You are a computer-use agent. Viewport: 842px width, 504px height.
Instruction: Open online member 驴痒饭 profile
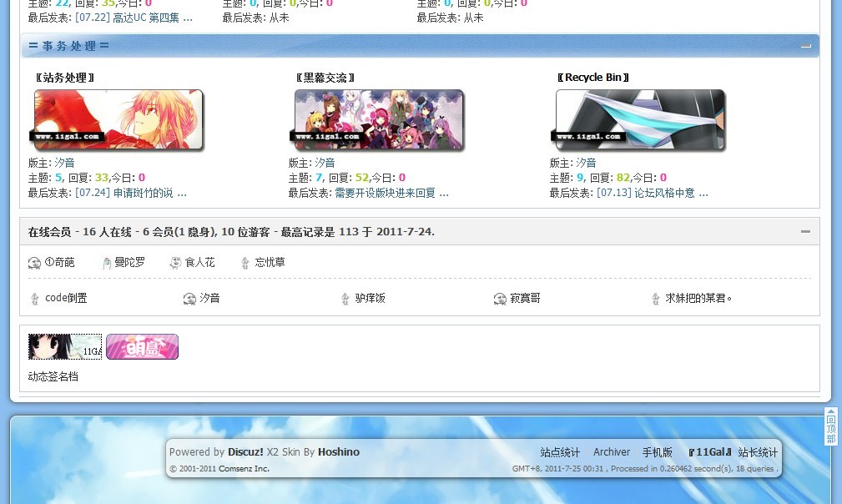point(371,298)
